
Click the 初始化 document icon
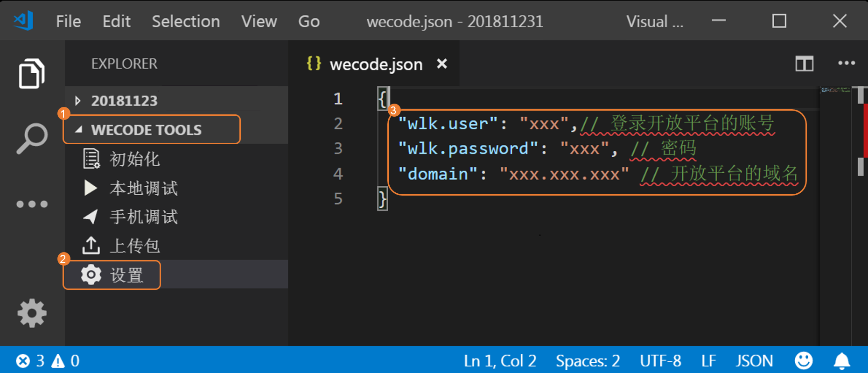coord(91,159)
